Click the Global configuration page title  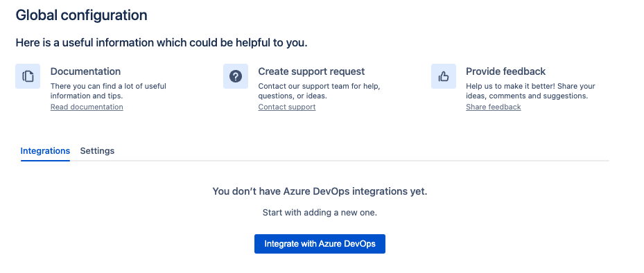[81, 15]
